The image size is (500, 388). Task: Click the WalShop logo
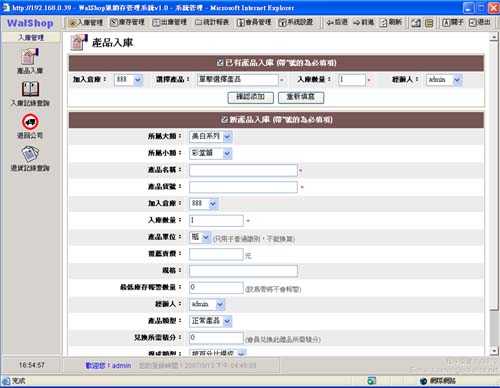(30, 23)
